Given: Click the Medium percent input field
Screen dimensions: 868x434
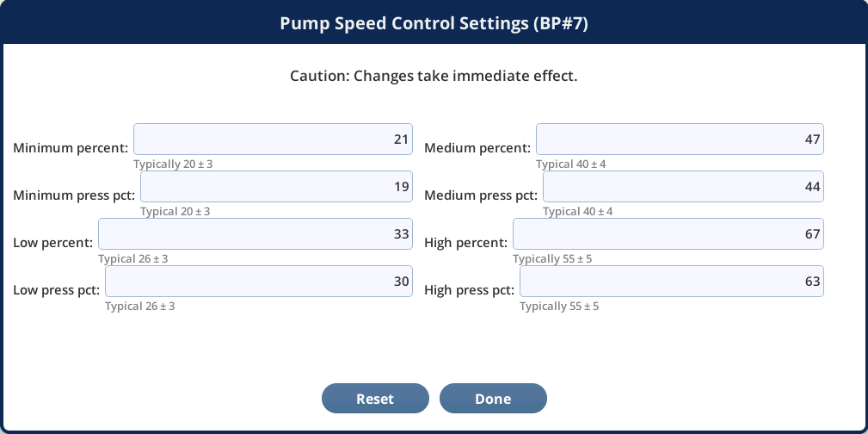Looking at the screenshot, I should (x=680, y=139).
